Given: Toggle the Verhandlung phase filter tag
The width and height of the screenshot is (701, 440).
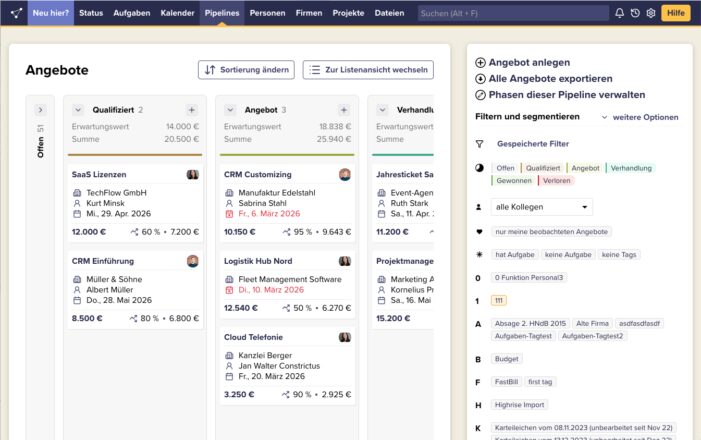Looking at the screenshot, I should click(x=630, y=168).
